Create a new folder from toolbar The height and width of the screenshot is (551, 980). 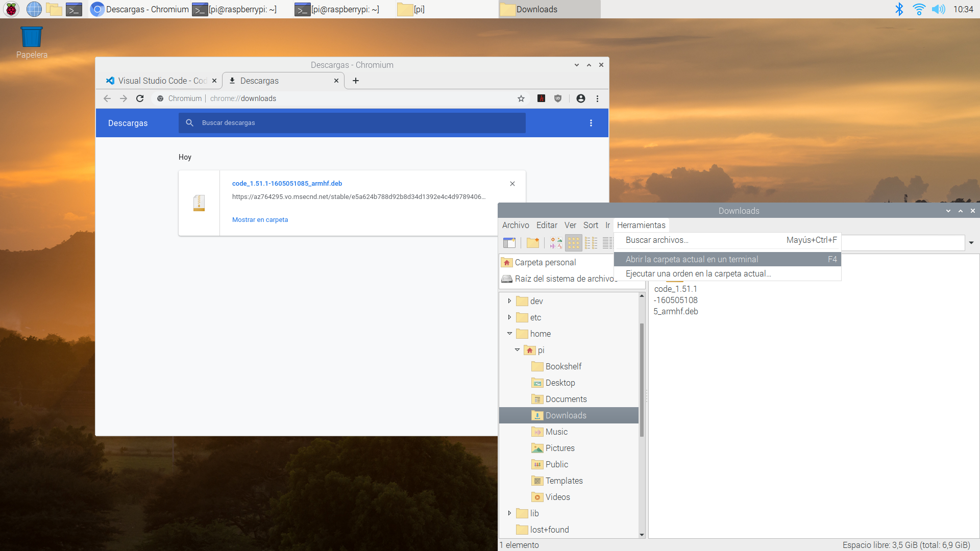[533, 243]
